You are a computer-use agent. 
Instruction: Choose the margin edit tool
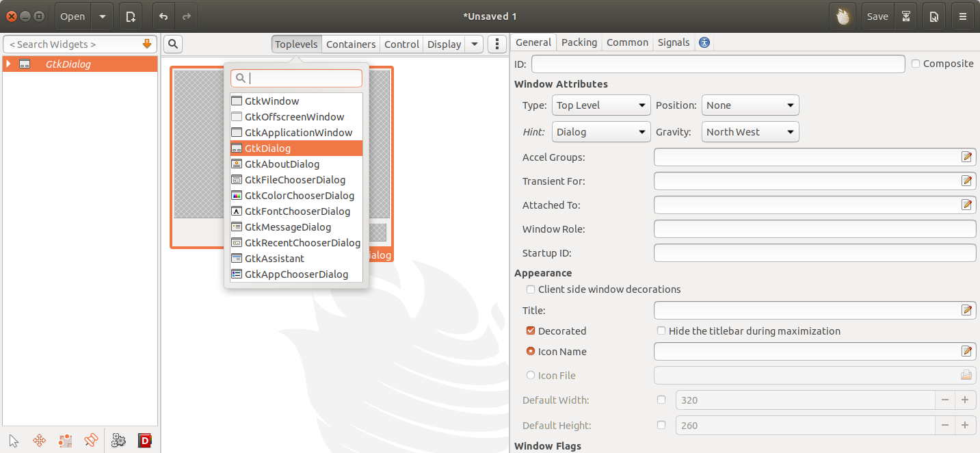click(x=66, y=441)
